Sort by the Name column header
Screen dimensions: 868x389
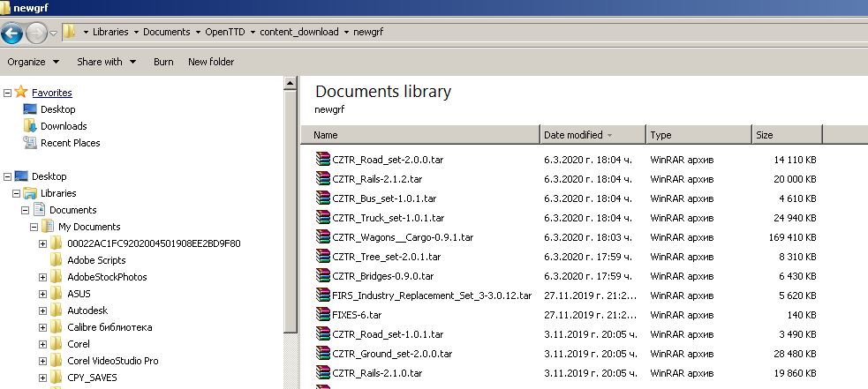(420, 134)
